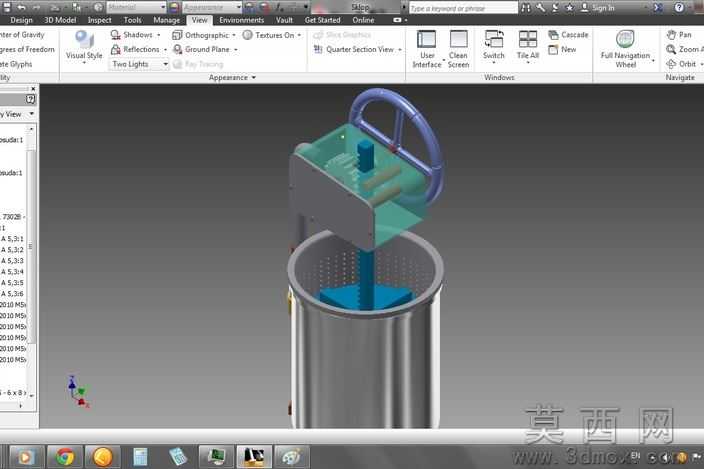The image size is (704, 469).
Task: Open the Visual Style gallery
Action: 84,47
